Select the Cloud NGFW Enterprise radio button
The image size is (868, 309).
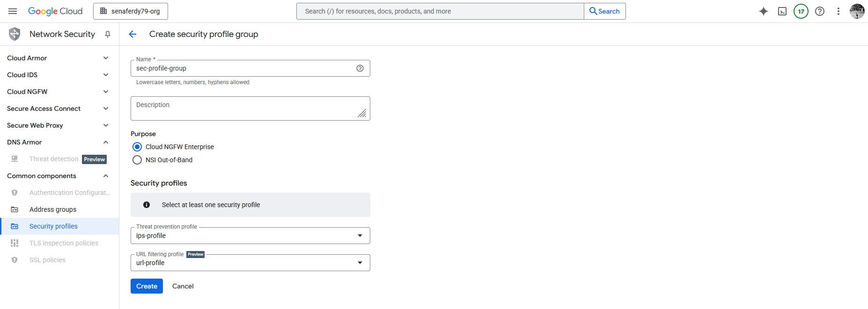[x=137, y=147]
